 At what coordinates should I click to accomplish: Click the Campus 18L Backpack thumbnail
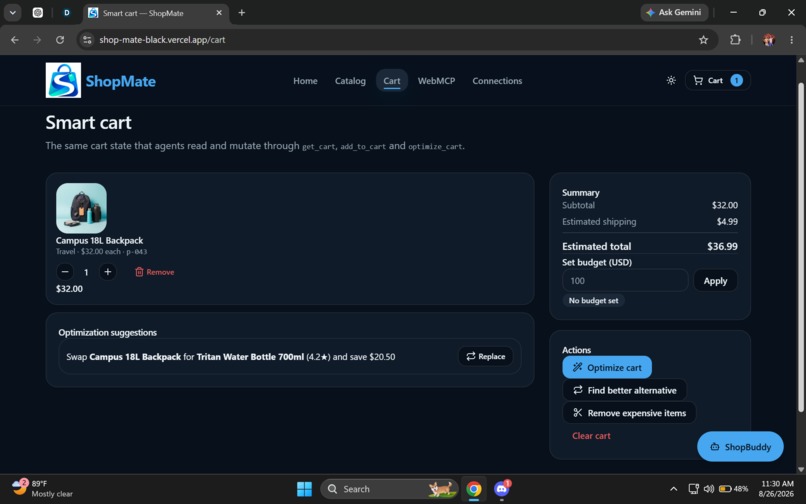pos(81,208)
